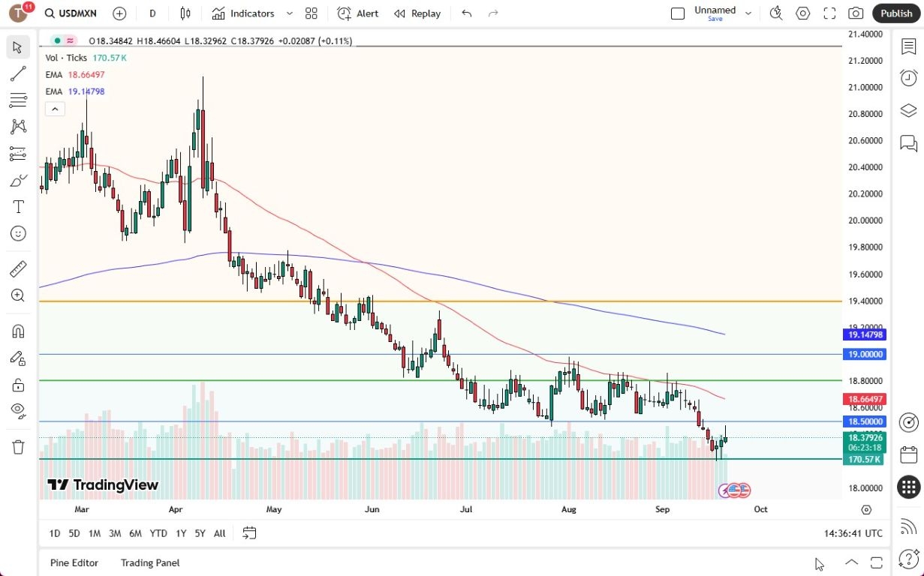Enable magnet snapping mode
Screen dimensions: 924x576
tap(18, 331)
